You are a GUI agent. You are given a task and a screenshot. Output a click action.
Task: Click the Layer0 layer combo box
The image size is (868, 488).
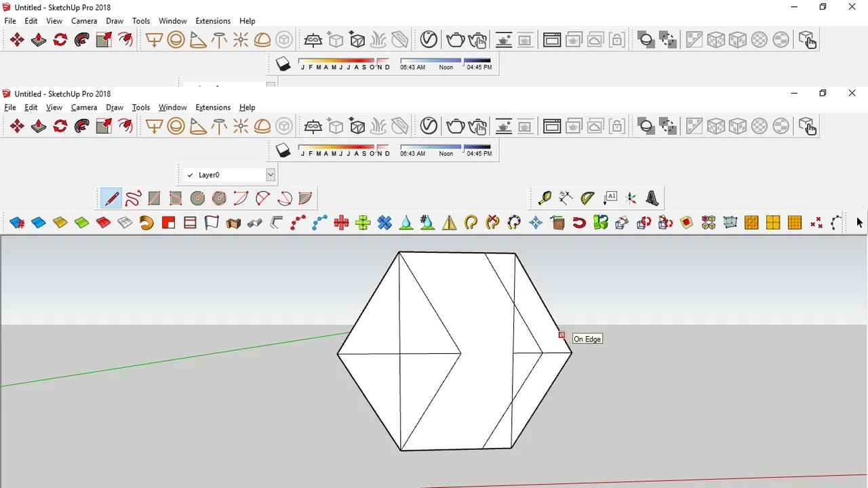pos(229,175)
